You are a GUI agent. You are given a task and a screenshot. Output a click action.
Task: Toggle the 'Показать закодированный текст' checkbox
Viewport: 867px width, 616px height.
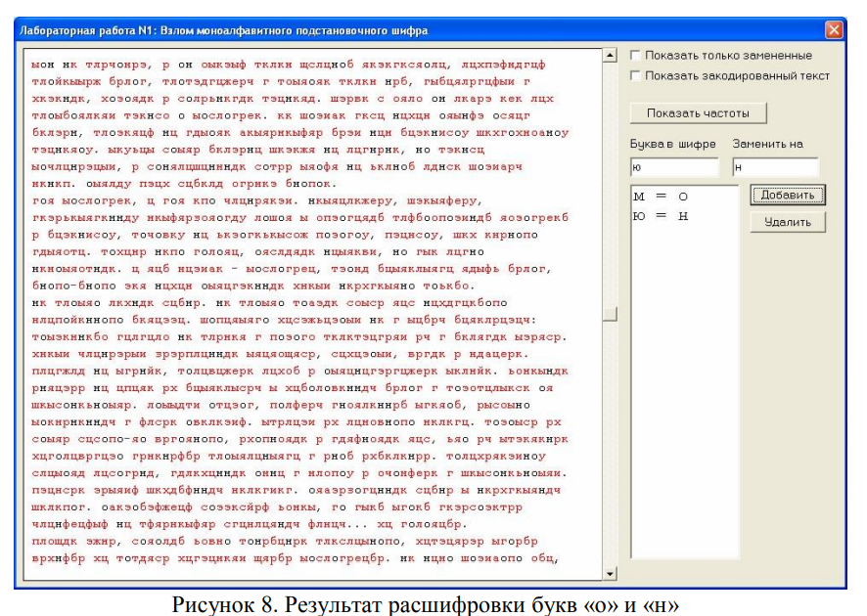tap(637, 75)
